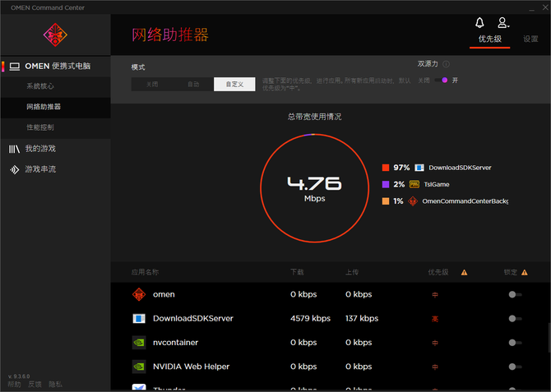
Task: Open the priority setting 中 for omen
Action: pyautogui.click(x=435, y=295)
